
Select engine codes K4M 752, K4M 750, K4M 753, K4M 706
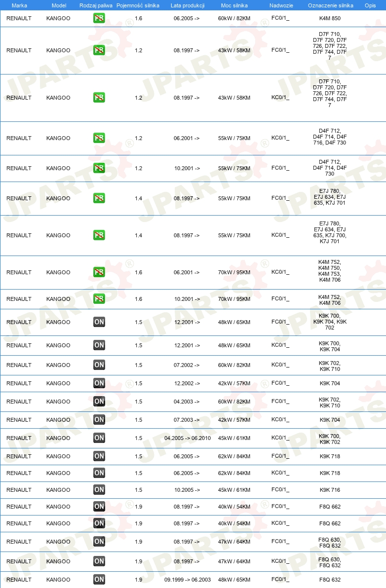coord(330,271)
